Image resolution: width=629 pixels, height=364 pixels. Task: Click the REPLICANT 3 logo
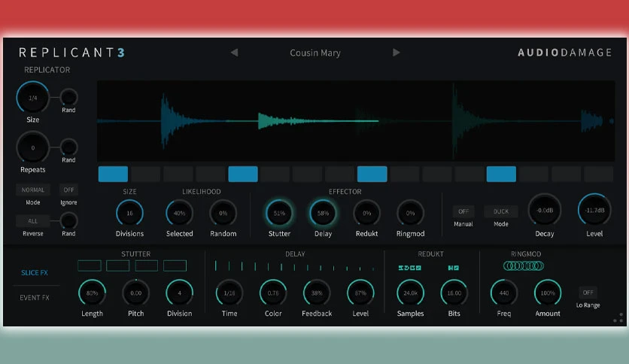coord(72,53)
